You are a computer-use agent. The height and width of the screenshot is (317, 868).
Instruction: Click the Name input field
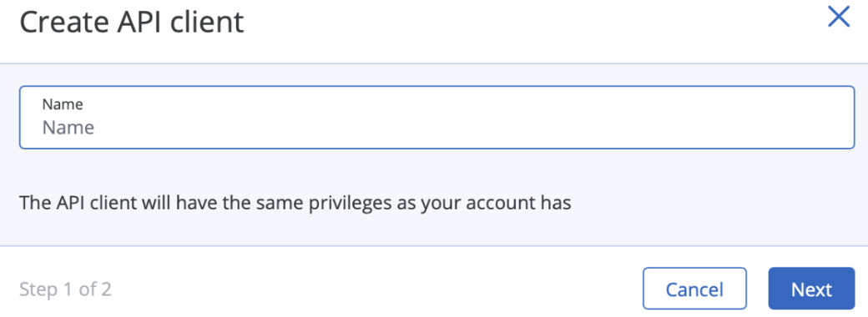tap(437, 118)
